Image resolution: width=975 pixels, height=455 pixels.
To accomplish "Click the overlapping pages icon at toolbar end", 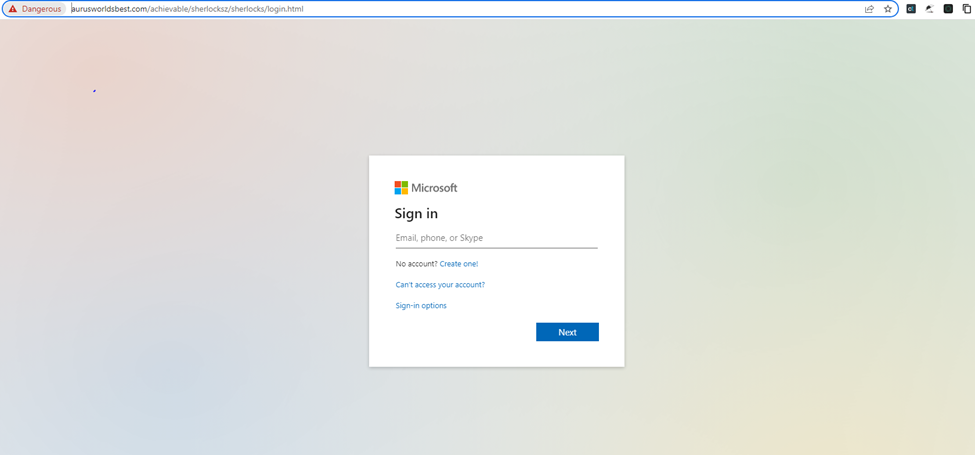I will [967, 9].
